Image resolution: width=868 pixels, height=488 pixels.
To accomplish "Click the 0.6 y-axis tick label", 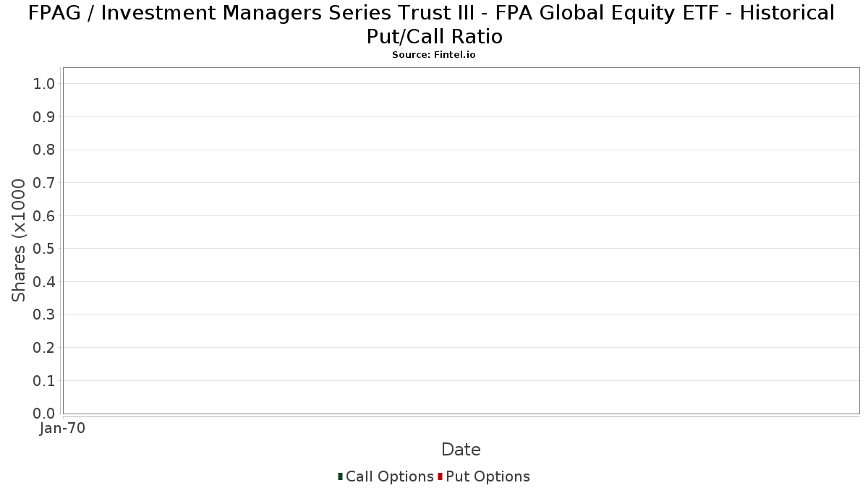I will click(44, 215).
